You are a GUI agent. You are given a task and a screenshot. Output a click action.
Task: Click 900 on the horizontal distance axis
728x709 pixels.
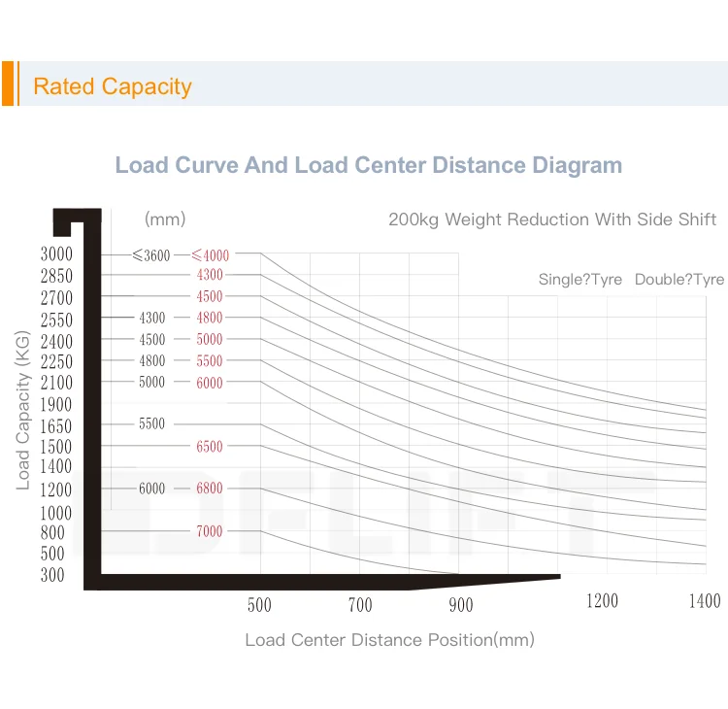pos(461,605)
